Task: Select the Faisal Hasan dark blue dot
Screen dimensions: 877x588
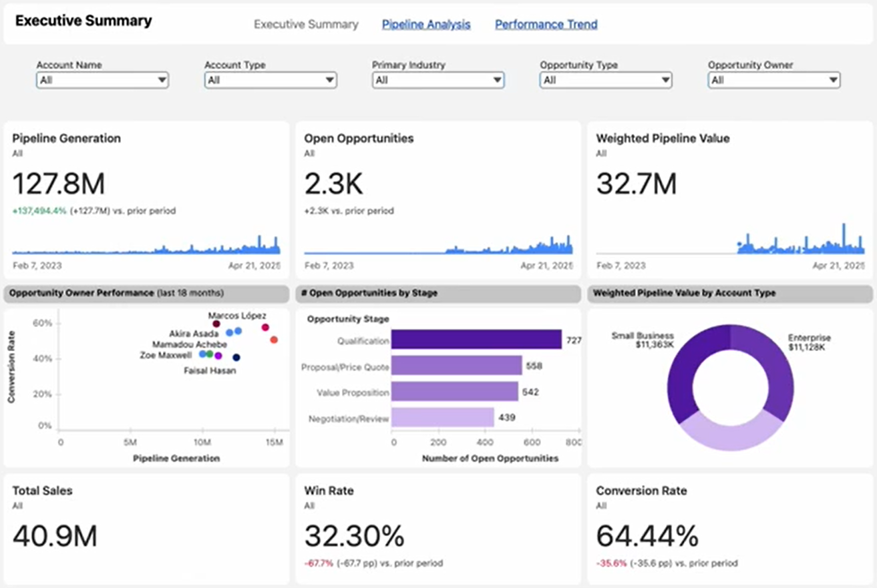Action: pyautogui.click(x=236, y=358)
